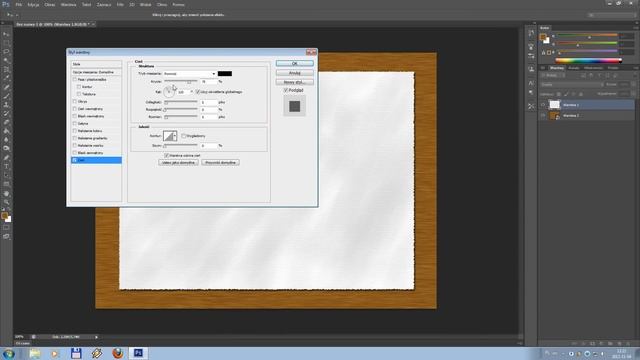Select the Quick Selection tool
This screenshot has height=360, width=640.
point(6,61)
